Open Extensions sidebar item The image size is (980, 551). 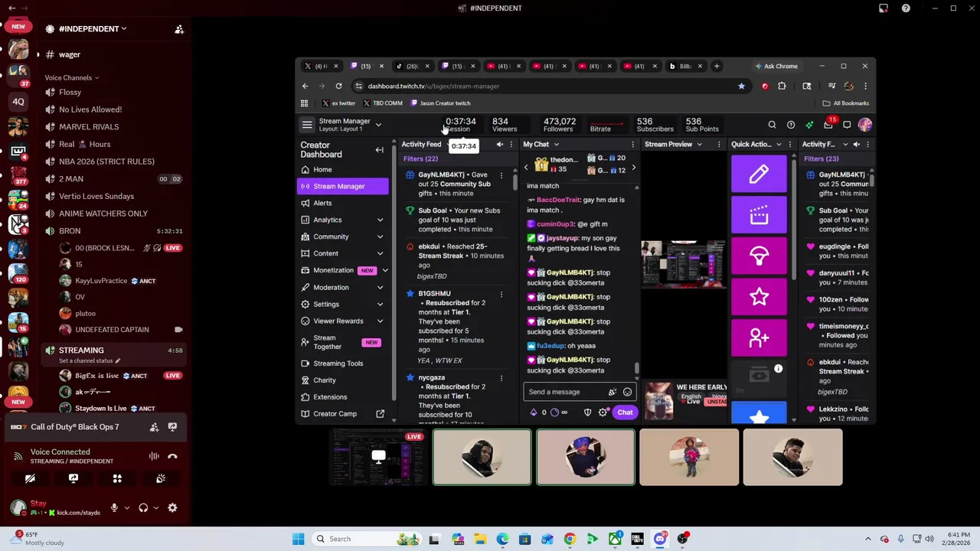[x=342, y=396]
